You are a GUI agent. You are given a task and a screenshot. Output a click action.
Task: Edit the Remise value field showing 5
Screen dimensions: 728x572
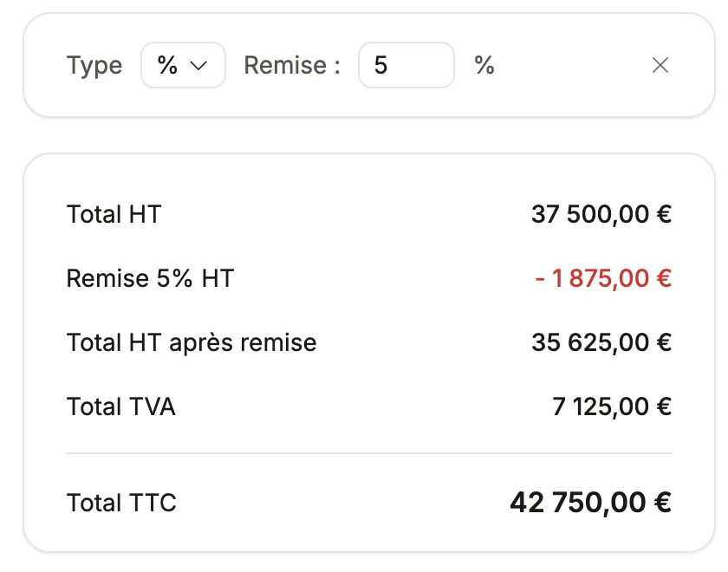click(406, 65)
